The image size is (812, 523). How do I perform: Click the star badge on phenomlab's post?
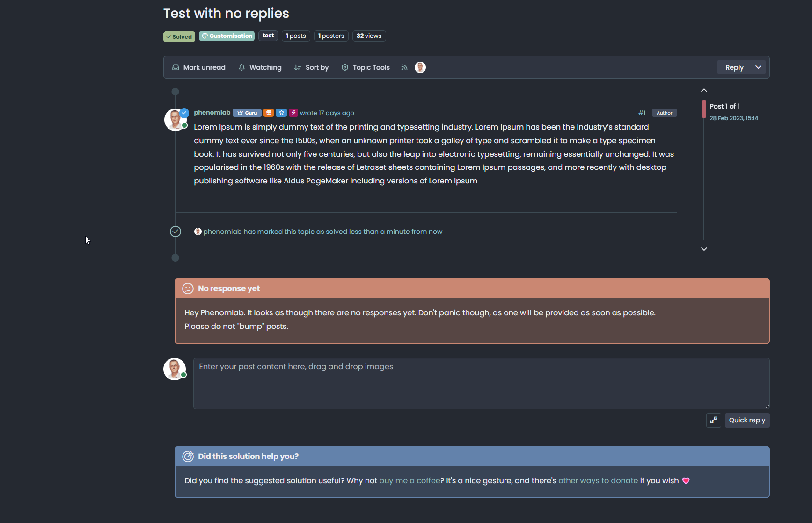coord(281,112)
